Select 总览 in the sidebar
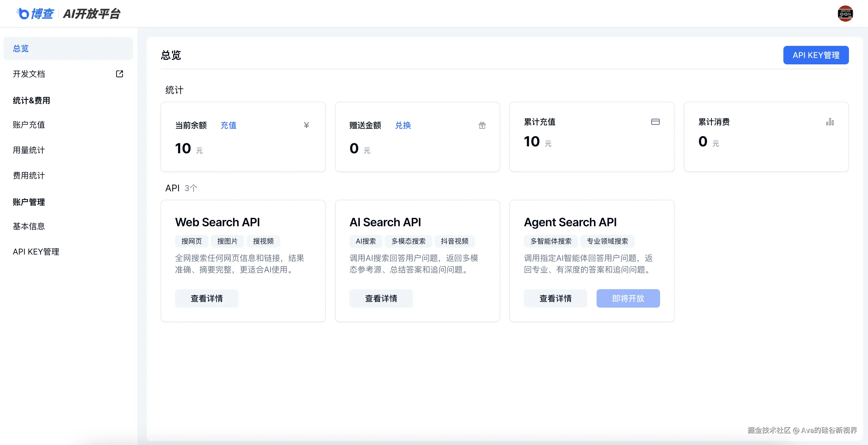868x445 pixels. click(x=21, y=48)
